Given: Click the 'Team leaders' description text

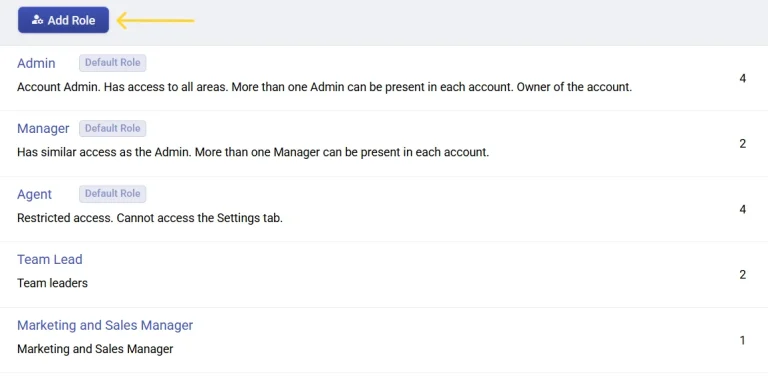Looking at the screenshot, I should 52,283.
